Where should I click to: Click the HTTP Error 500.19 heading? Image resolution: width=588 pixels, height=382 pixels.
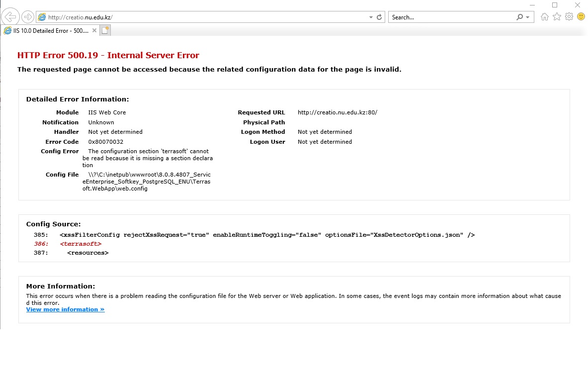click(108, 55)
